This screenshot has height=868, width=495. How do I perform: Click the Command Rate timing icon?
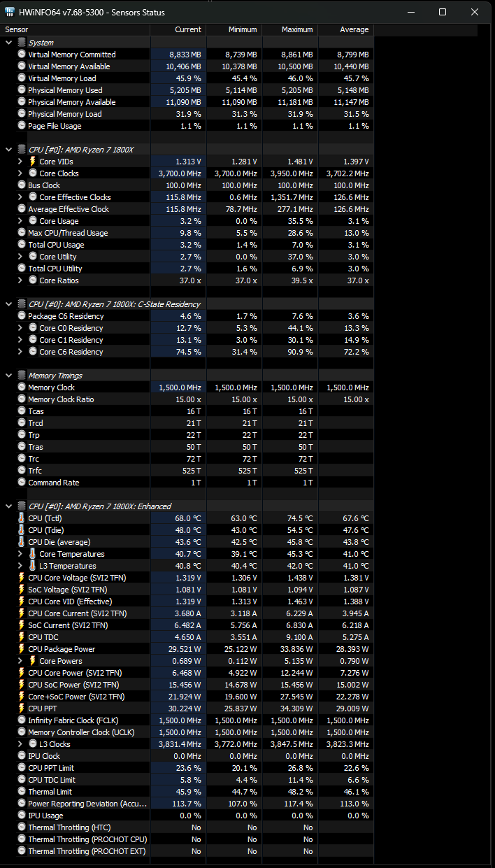coord(22,483)
